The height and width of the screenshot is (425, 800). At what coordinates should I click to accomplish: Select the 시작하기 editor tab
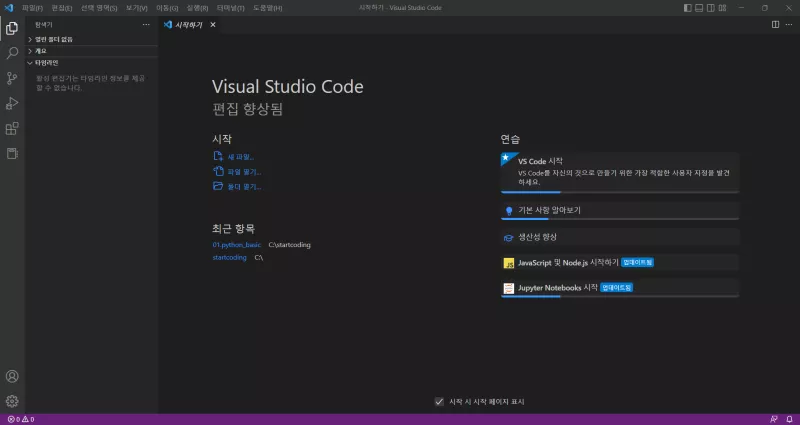pos(190,24)
